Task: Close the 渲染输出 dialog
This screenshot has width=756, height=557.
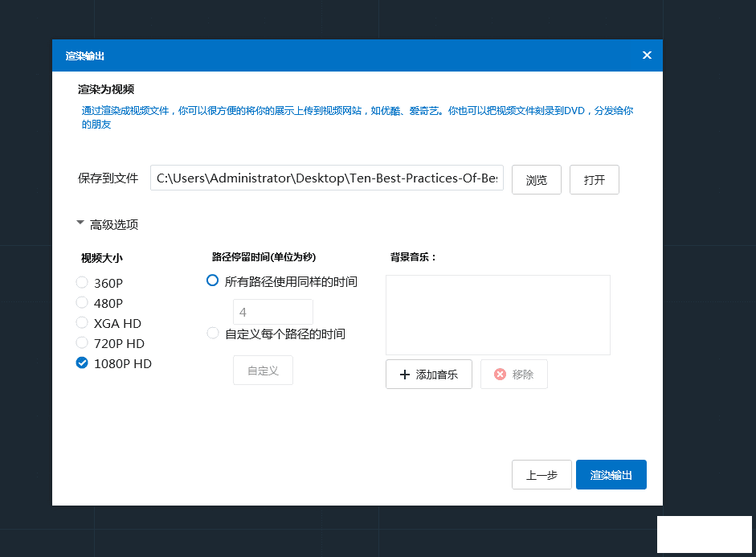Action: pyautogui.click(x=647, y=55)
